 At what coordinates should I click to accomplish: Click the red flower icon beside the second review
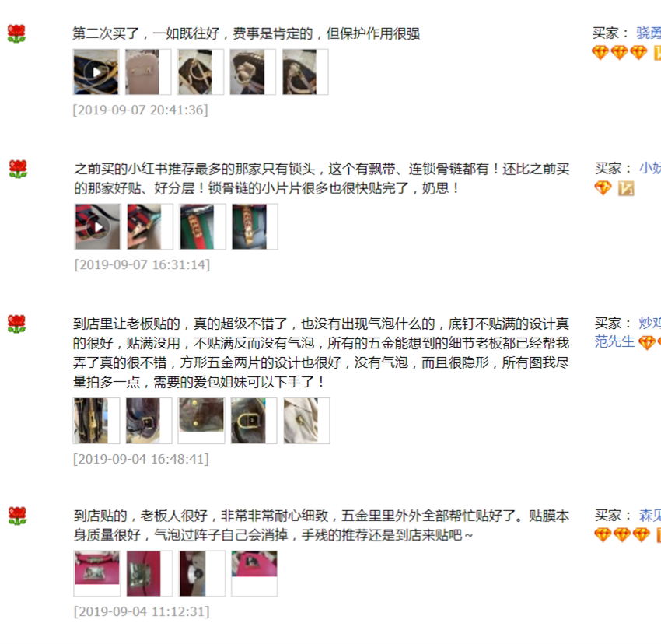pyautogui.click(x=18, y=169)
